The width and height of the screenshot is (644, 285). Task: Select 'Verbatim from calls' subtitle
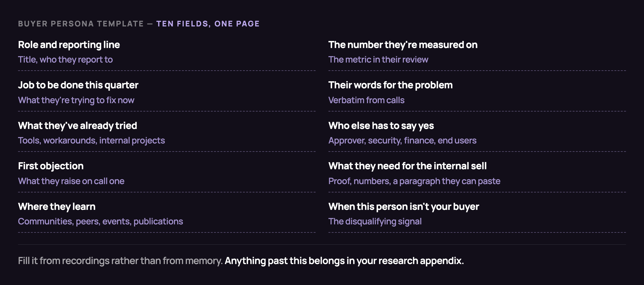click(x=366, y=100)
